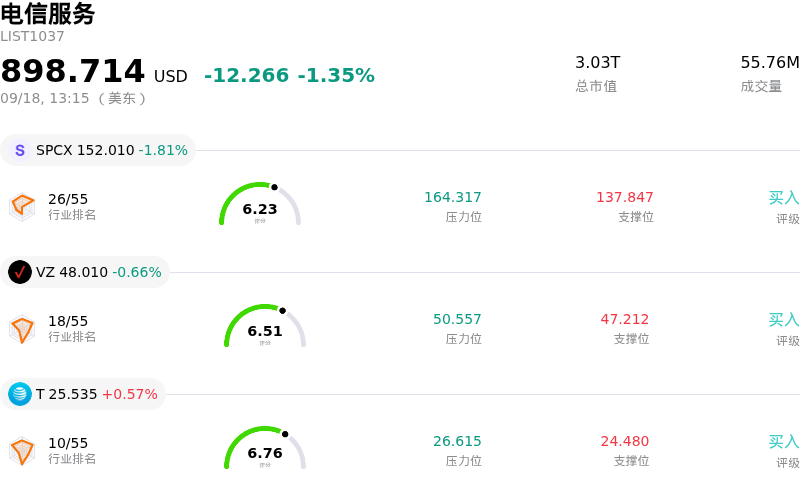This screenshot has height=488, width=800.
Task: Select the VZ support level 47.212
Action: [625, 319]
